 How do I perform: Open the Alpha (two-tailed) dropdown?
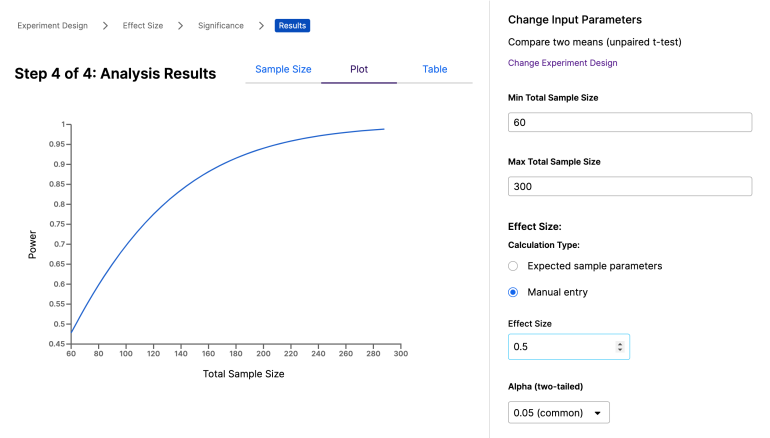click(x=558, y=412)
